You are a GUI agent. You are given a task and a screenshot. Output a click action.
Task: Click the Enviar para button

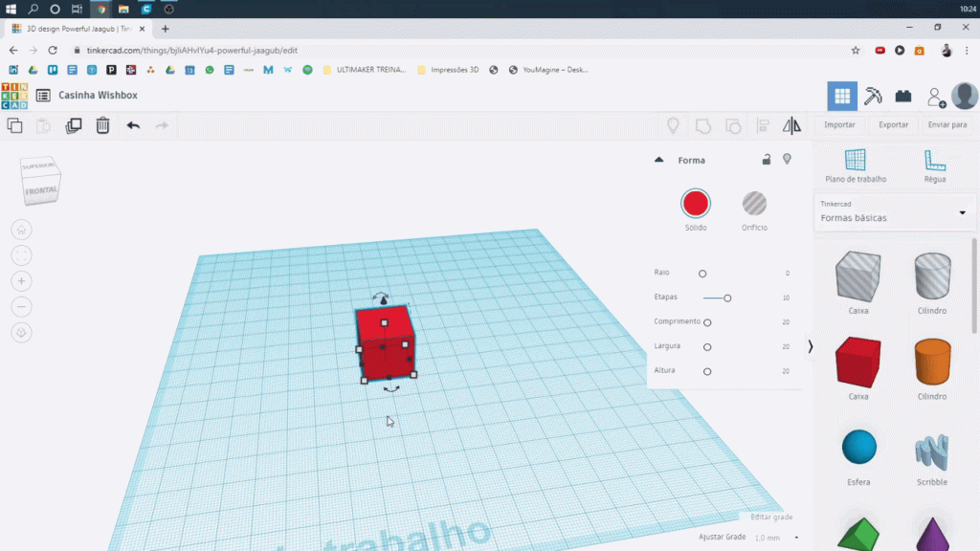pos(947,125)
